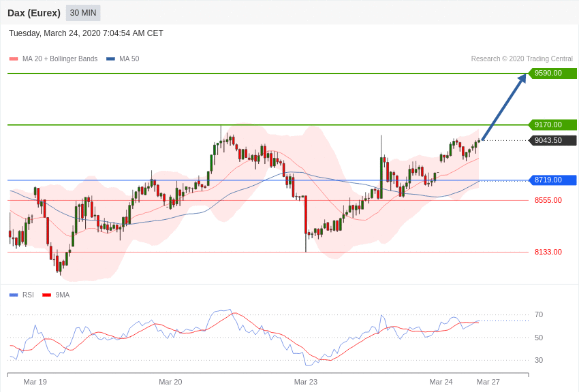Click the 8133.00 support price label
The width and height of the screenshot is (579, 392).
coord(548,252)
